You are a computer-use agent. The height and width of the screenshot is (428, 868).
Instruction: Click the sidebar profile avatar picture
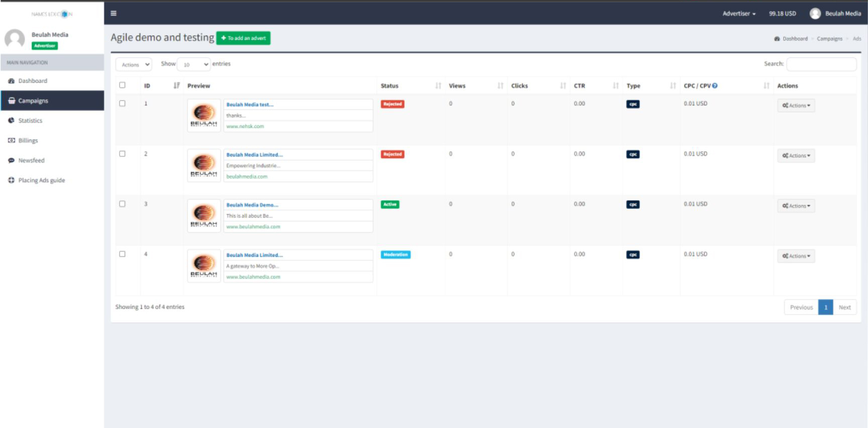[x=15, y=39]
